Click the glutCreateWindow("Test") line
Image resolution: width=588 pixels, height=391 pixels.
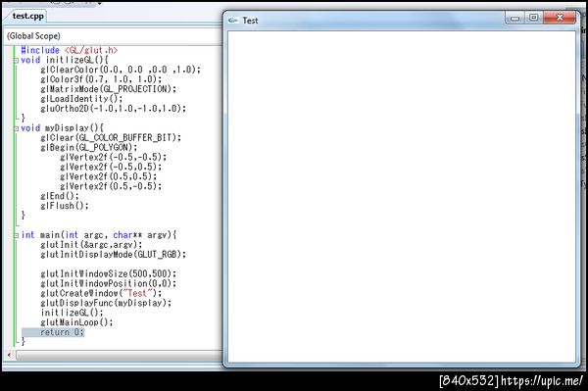tap(101, 294)
